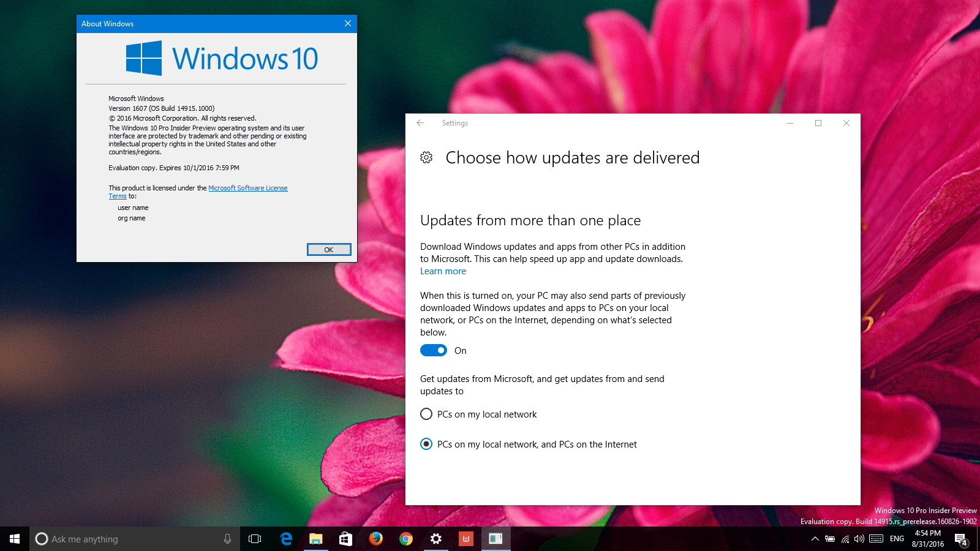Screen dimensions: 980x551
Task: Switch to Settings app in taskbar
Action: pos(436,539)
